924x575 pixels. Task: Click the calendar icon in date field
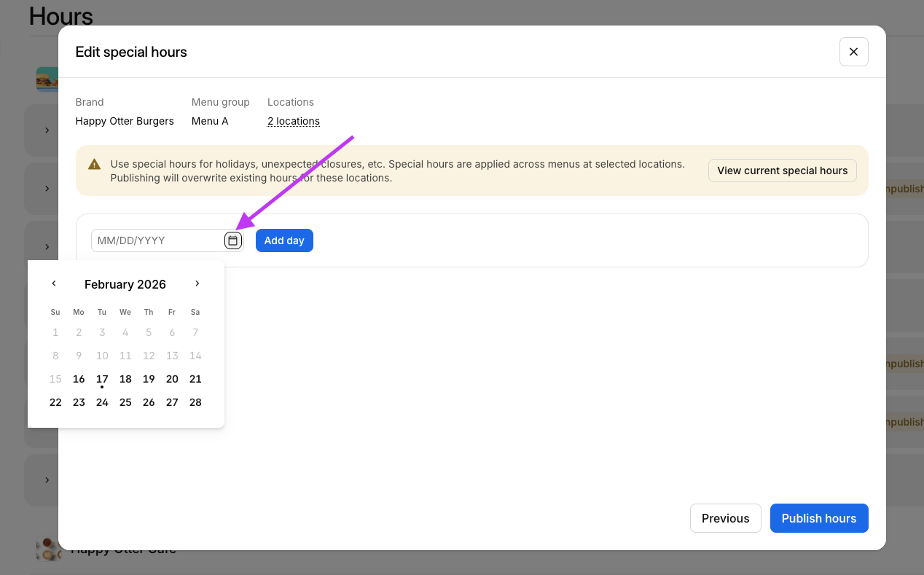232,240
